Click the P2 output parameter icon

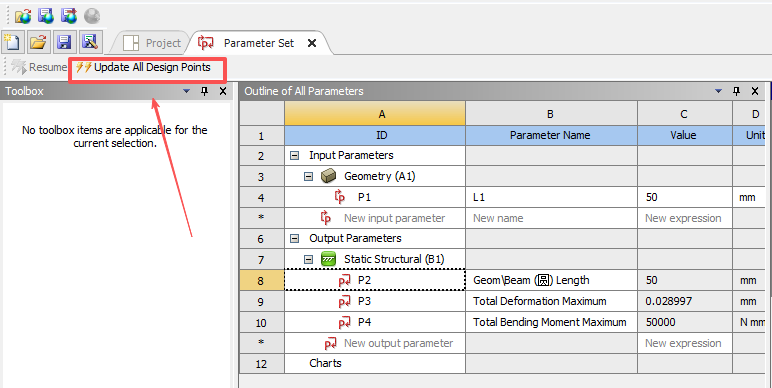tap(345, 280)
